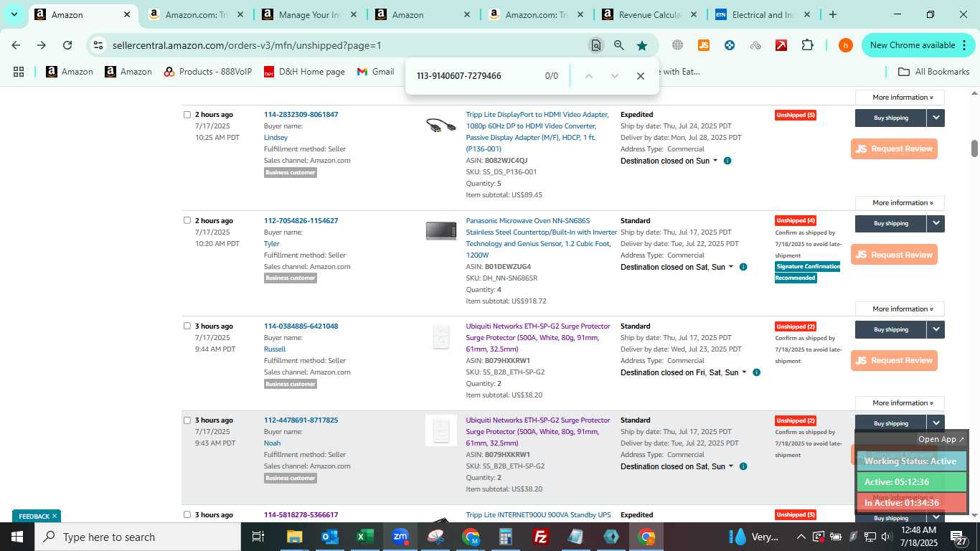This screenshot has height=551, width=980.
Task: Select checkbox for order 114-2832309-8061847
Action: (187, 115)
